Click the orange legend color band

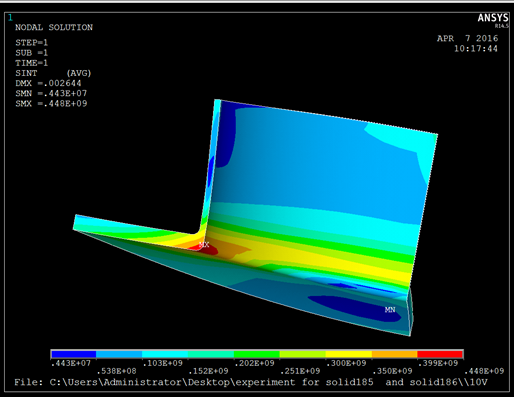[x=394, y=354]
